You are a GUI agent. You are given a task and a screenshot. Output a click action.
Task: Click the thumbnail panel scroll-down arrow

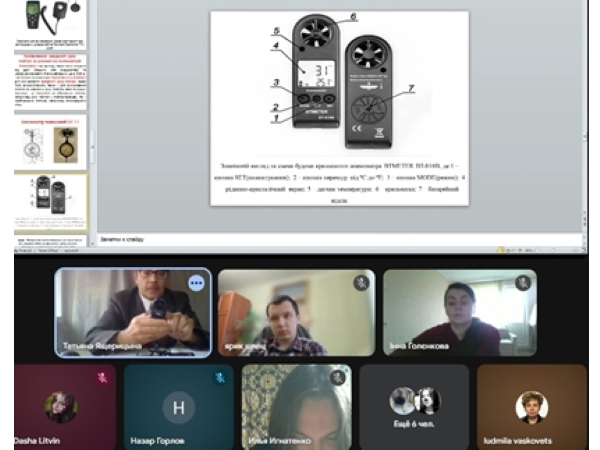pyautogui.click(x=92, y=243)
